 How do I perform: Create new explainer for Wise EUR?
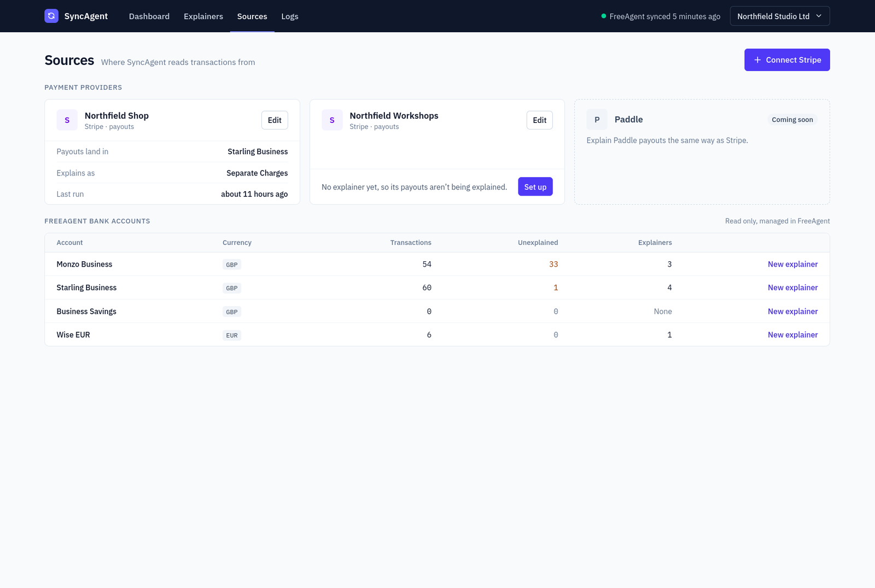793,335
